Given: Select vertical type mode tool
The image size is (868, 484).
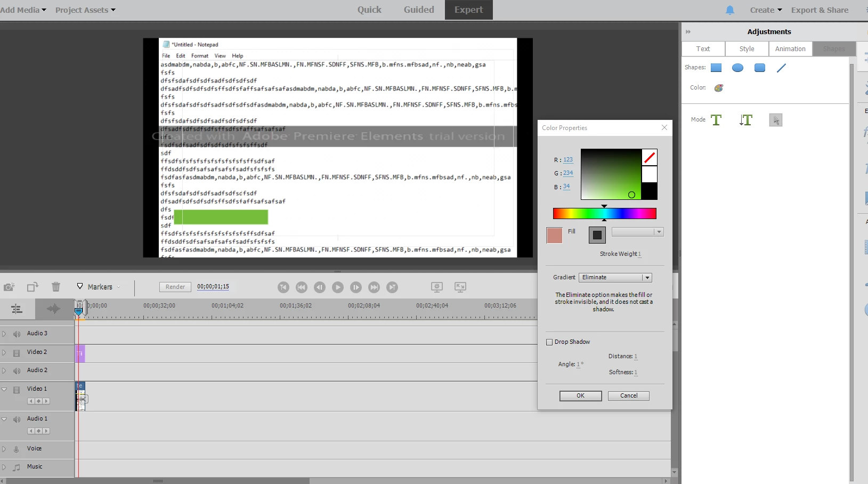Looking at the screenshot, I should pos(746,120).
